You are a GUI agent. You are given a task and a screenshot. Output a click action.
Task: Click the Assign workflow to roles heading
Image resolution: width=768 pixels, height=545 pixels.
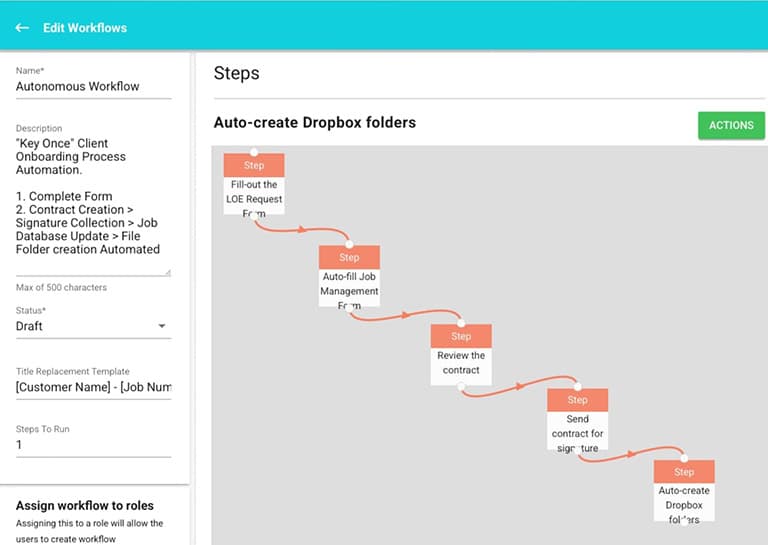tap(84, 506)
